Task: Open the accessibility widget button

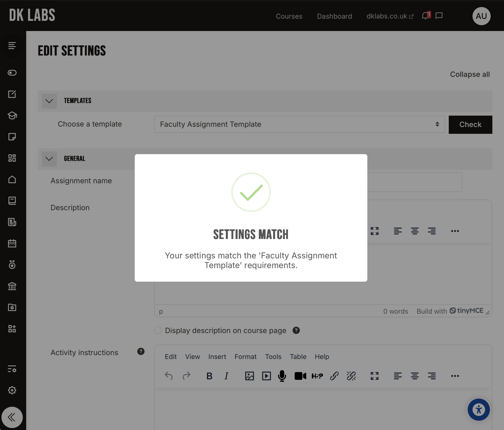Action: click(x=479, y=410)
